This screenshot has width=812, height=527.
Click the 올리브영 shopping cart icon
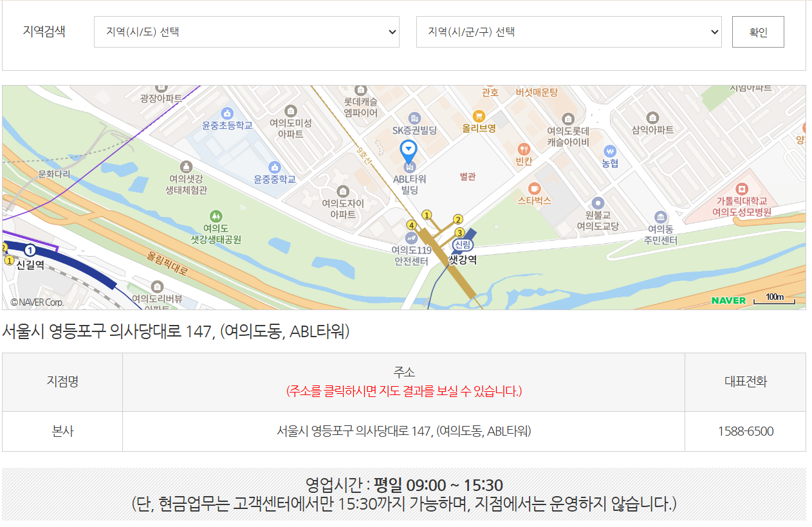tap(479, 116)
